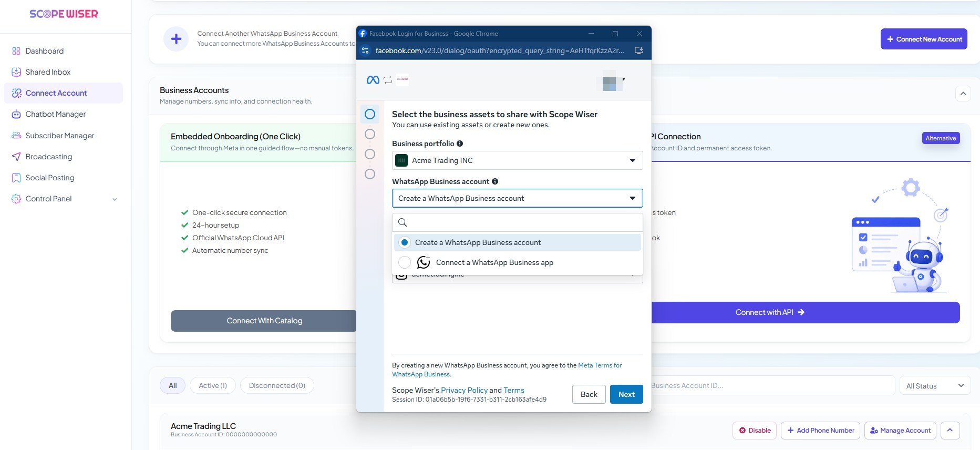Select the 'Connect a WhatsApp Business app' radio
The image size is (980, 450).
(404, 262)
